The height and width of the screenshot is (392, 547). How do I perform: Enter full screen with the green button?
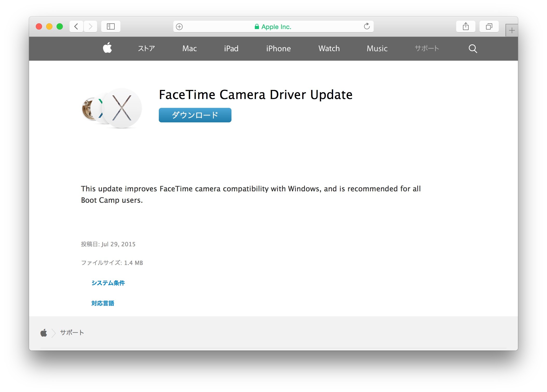tap(60, 26)
